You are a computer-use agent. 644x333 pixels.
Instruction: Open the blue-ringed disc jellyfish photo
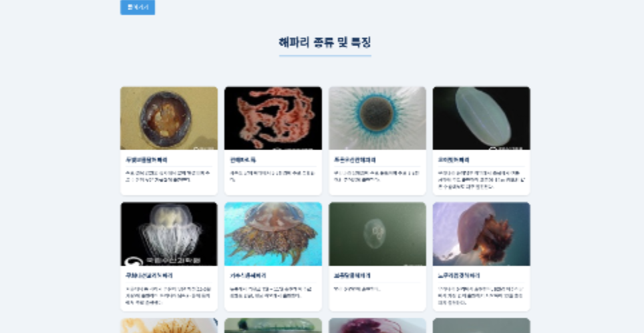pyautogui.click(x=377, y=118)
